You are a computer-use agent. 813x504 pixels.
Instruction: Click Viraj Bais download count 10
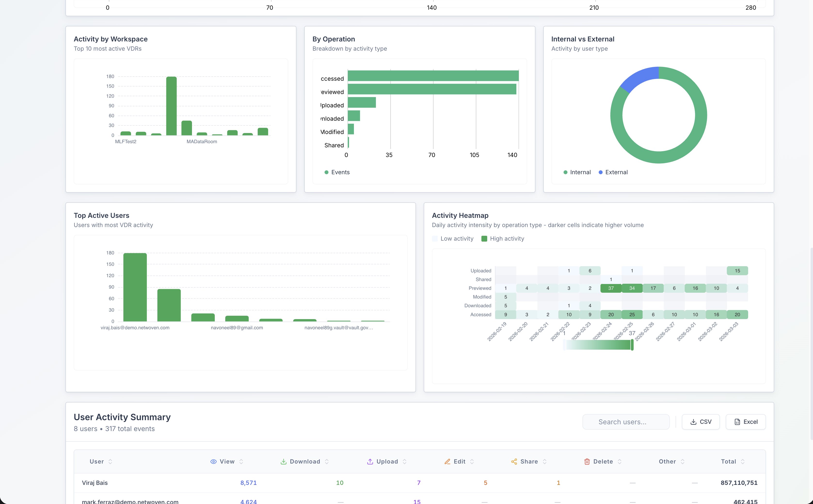pos(339,483)
